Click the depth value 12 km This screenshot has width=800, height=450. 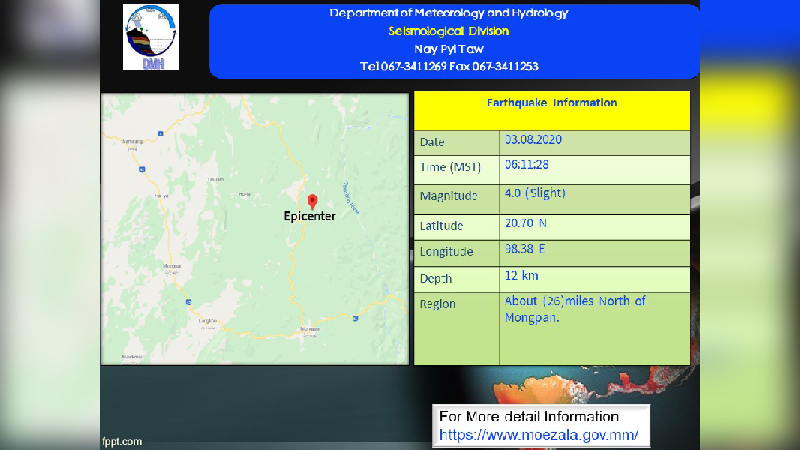click(521, 276)
